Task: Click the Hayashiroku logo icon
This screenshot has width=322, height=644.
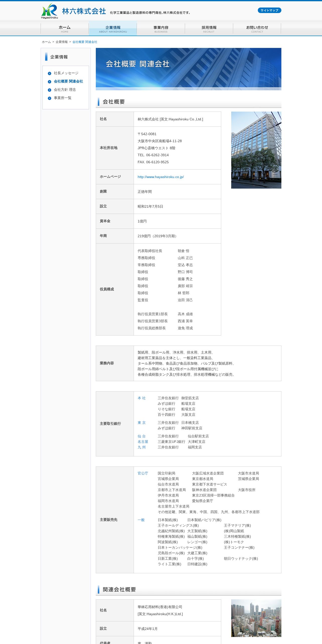Action: pyautogui.click(x=49, y=11)
